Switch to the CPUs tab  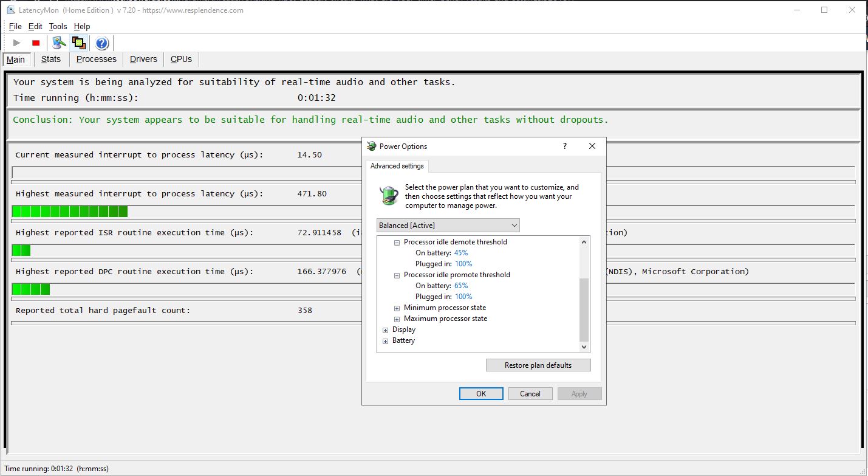(x=181, y=59)
